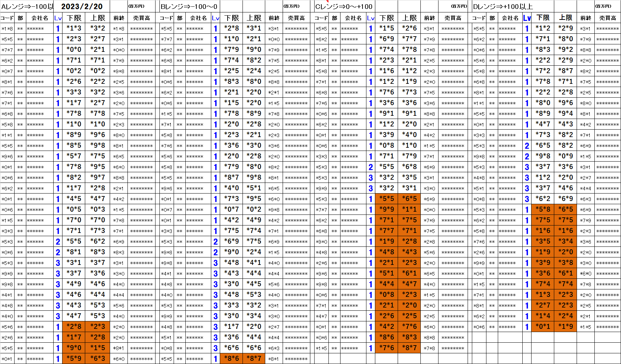The image size is (621, 364).
Task: Click the 下限 column header in A range
Action: coord(74,18)
